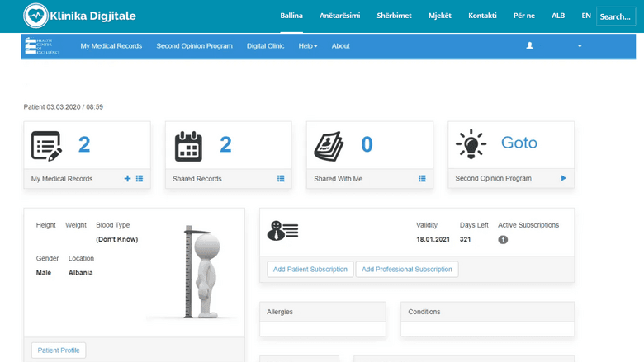Screen dimensions: 644x362
Task: Open the Digital Clinic navbar tab
Action: click(265, 46)
